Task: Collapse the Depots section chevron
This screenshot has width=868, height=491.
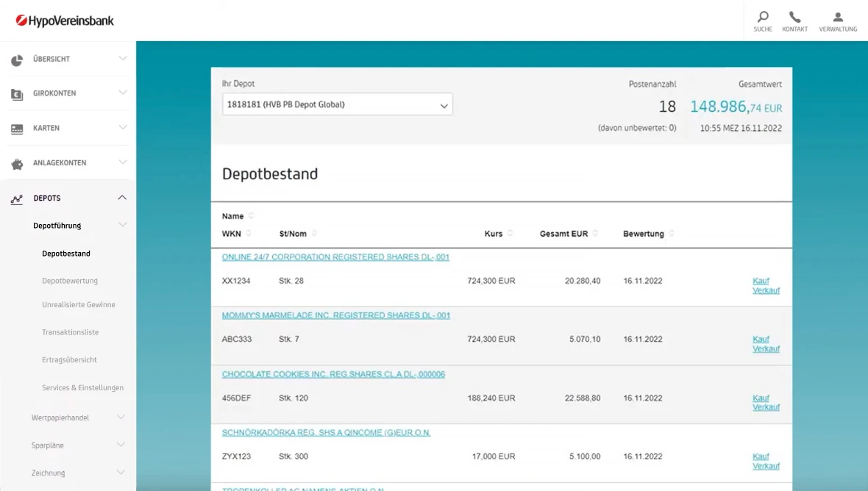Action: [x=122, y=198]
